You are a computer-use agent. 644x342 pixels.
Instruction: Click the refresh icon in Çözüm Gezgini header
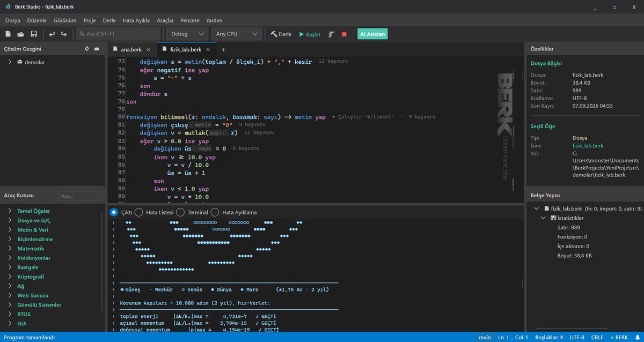point(87,49)
